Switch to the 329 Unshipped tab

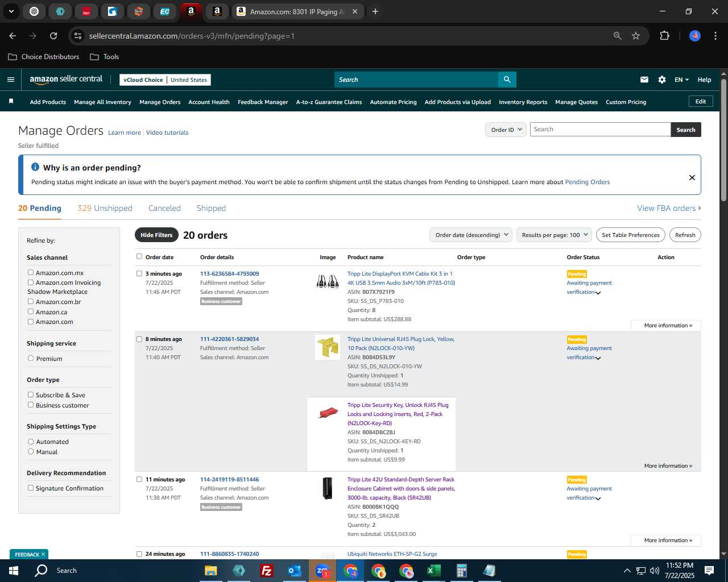point(105,208)
